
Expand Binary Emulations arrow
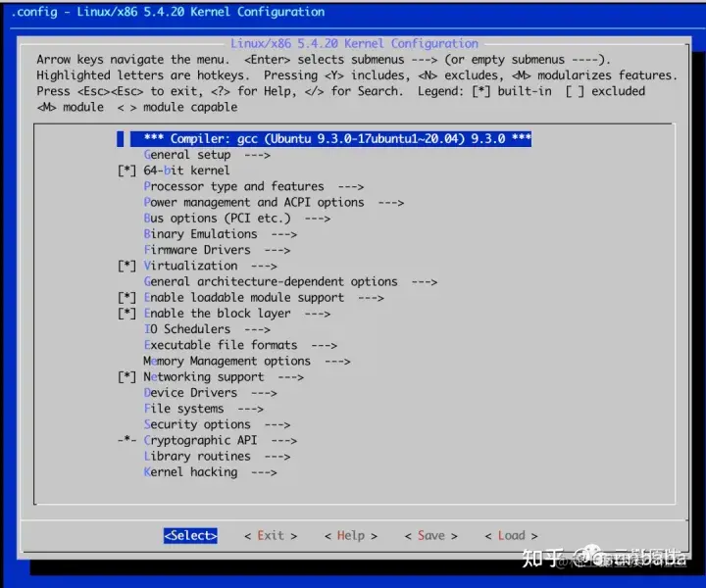pyautogui.click(x=284, y=234)
